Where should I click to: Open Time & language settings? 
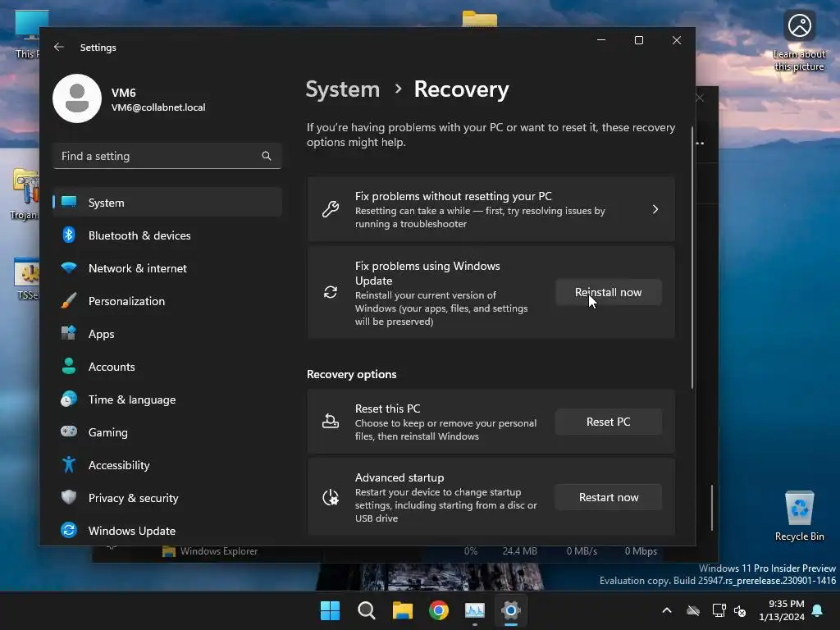167,399
